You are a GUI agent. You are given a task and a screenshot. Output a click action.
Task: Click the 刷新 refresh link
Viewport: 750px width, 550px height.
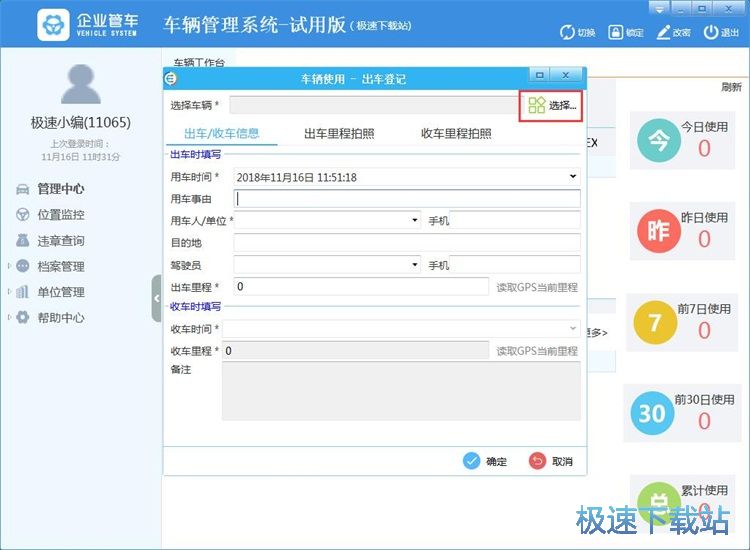[731, 87]
